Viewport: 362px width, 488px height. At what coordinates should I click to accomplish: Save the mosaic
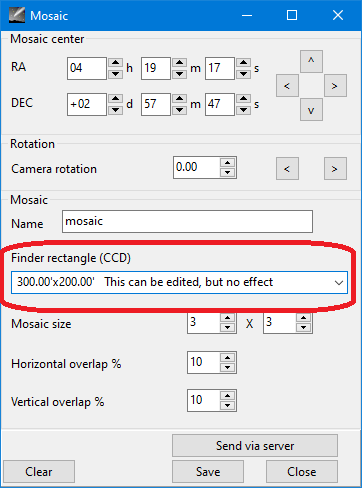click(x=208, y=472)
